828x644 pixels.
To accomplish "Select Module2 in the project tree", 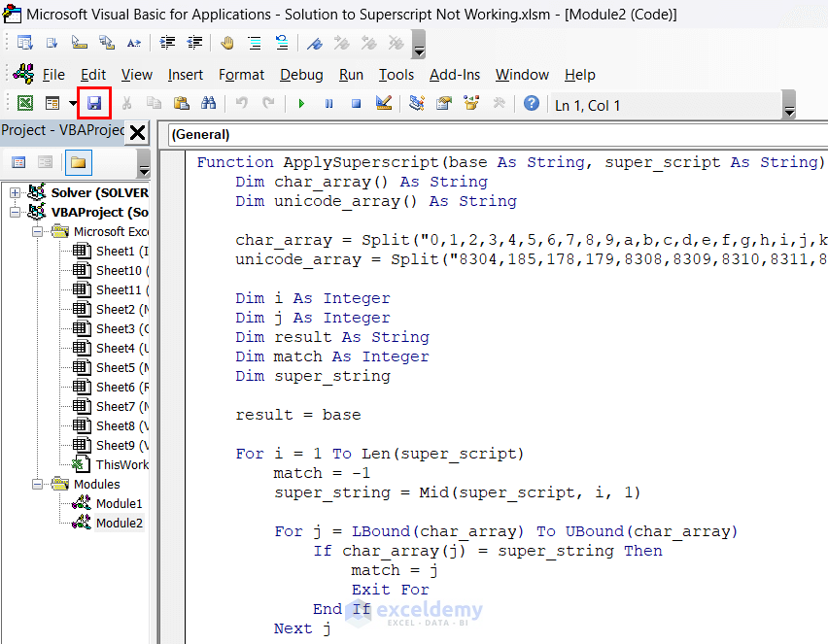I will click(x=107, y=524).
